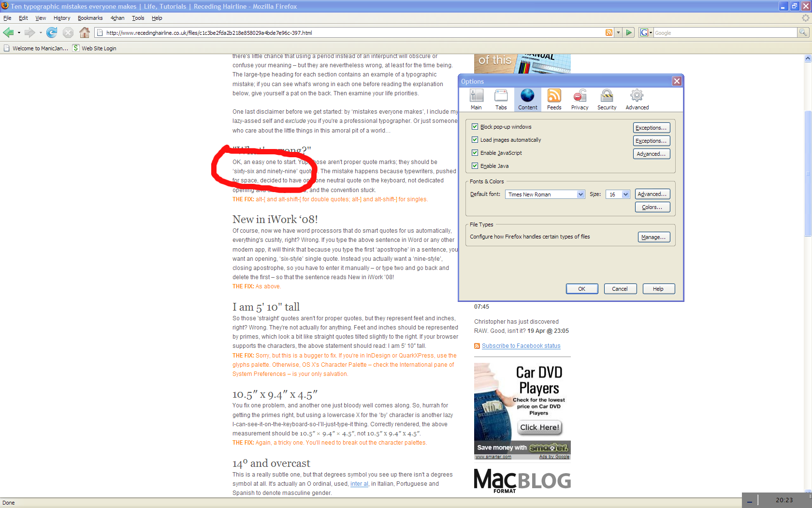Screen dimensions: 812x508
Task: Open the search engine selector dropdown
Action: (x=651, y=33)
